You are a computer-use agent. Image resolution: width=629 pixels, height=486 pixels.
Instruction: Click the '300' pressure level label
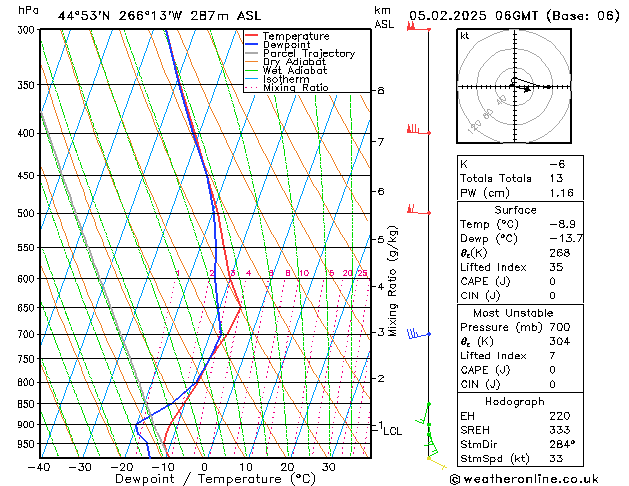click(x=28, y=30)
